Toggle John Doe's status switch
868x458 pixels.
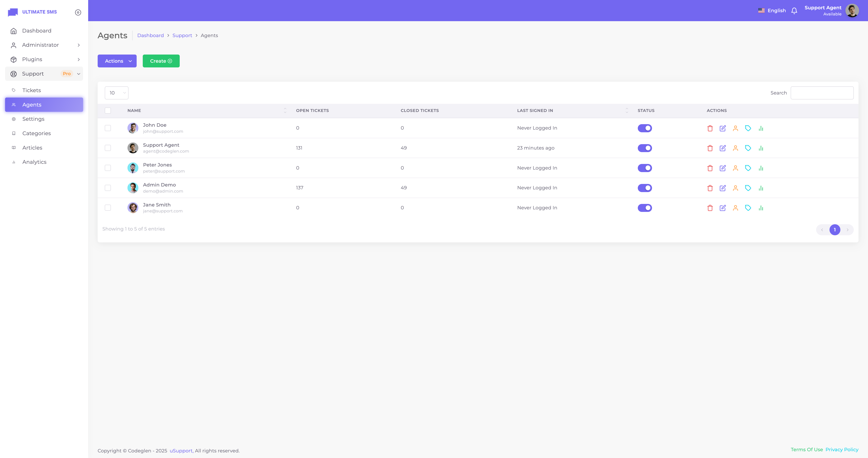(x=645, y=128)
